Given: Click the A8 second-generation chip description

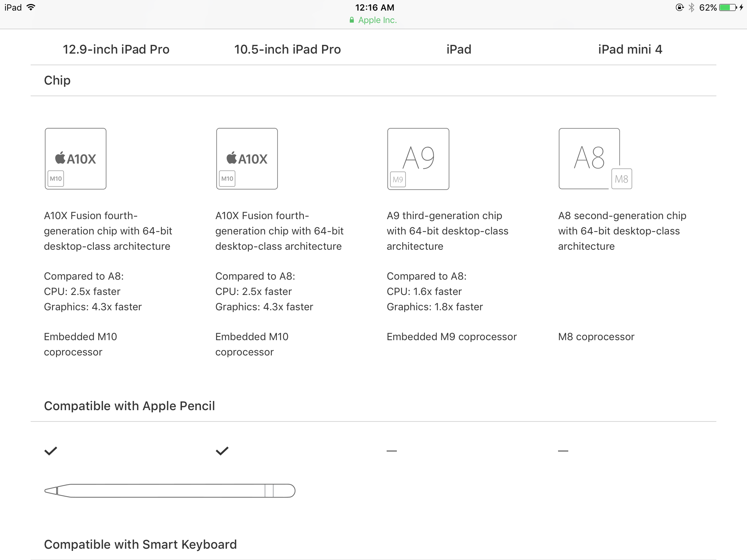Looking at the screenshot, I should pyautogui.click(x=622, y=231).
